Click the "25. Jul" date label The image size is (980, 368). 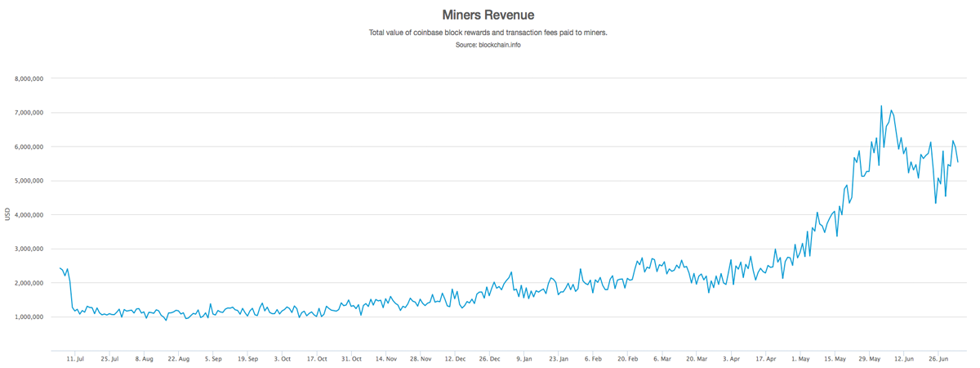pos(109,358)
